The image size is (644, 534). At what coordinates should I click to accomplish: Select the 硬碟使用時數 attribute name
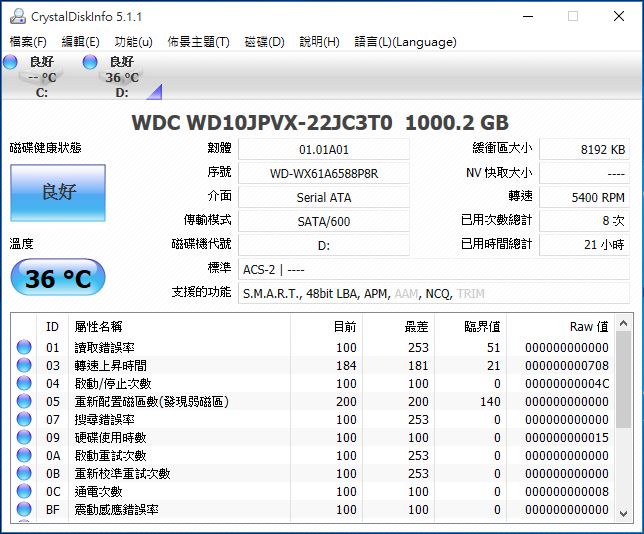coord(110,438)
